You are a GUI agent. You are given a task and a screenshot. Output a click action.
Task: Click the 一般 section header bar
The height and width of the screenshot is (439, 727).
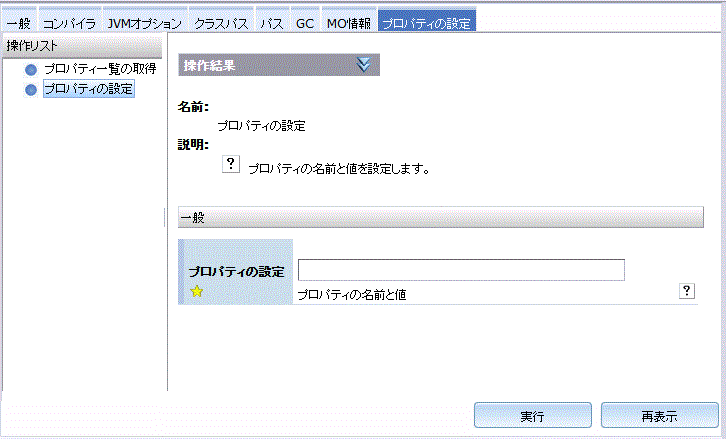tap(440, 217)
